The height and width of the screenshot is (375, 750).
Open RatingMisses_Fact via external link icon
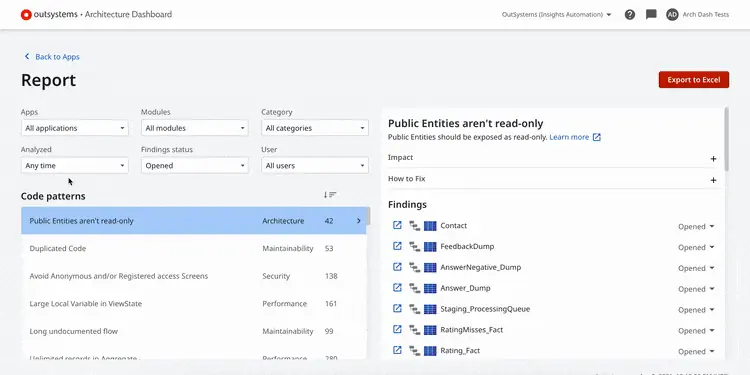(x=397, y=330)
